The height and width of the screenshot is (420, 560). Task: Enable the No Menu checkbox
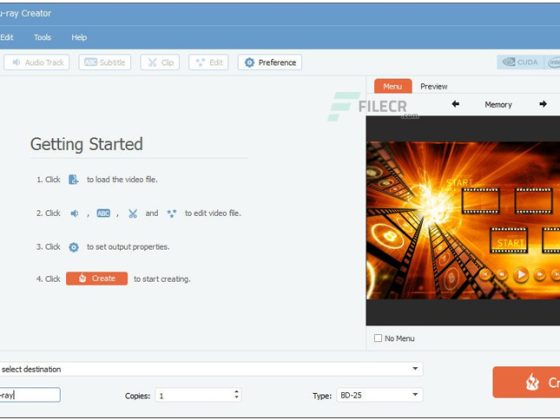[378, 338]
